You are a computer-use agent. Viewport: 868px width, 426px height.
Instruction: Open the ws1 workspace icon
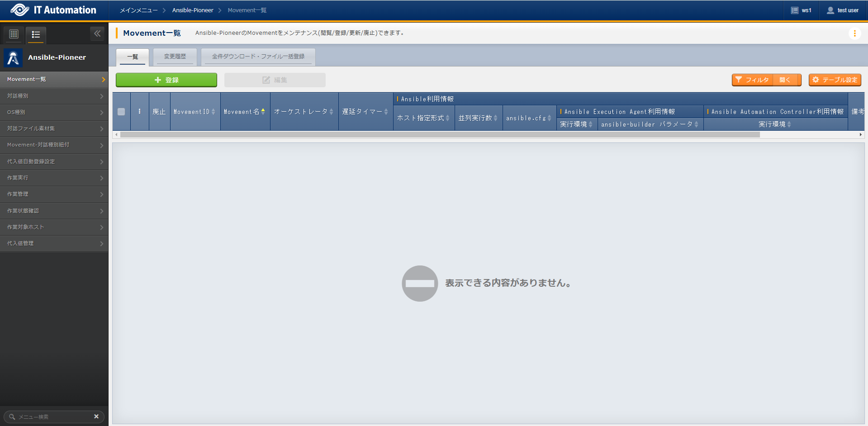pos(794,10)
